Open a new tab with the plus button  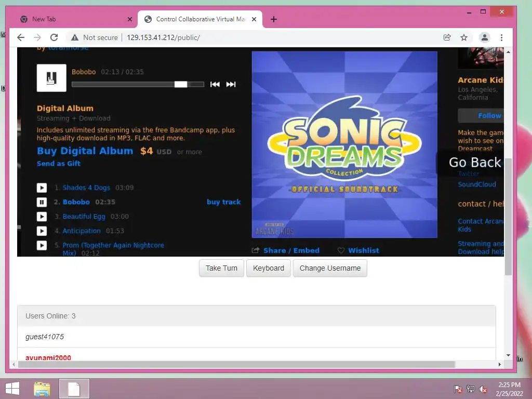274,19
